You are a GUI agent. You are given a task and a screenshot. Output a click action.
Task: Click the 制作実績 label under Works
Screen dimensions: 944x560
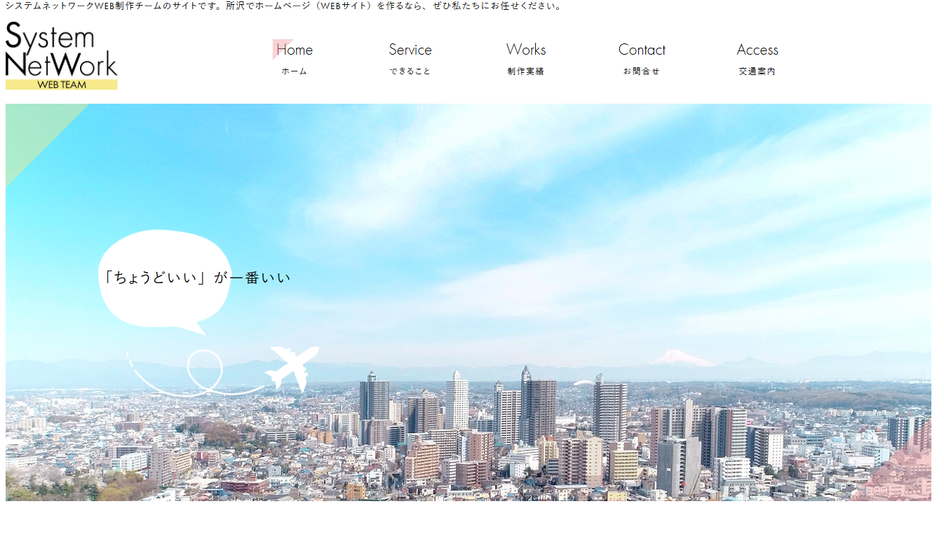pyautogui.click(x=526, y=71)
